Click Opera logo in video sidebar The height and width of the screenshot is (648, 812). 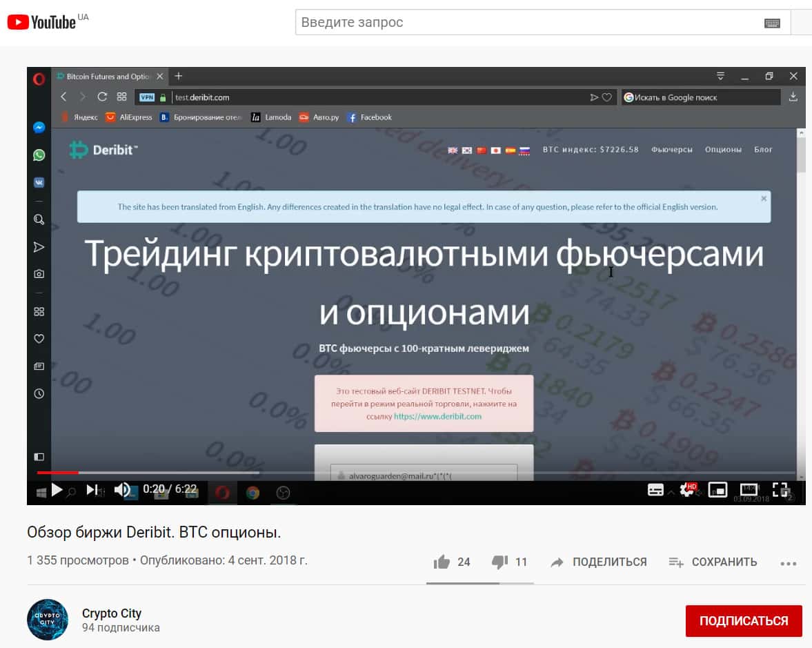click(39, 79)
